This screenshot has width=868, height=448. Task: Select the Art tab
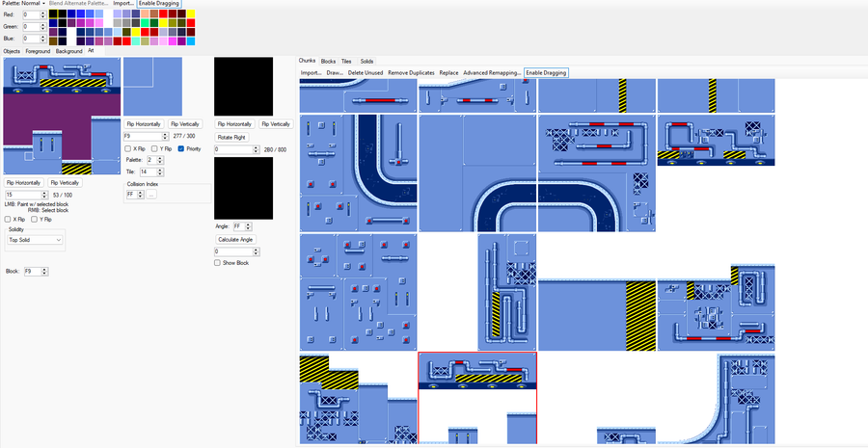91,51
